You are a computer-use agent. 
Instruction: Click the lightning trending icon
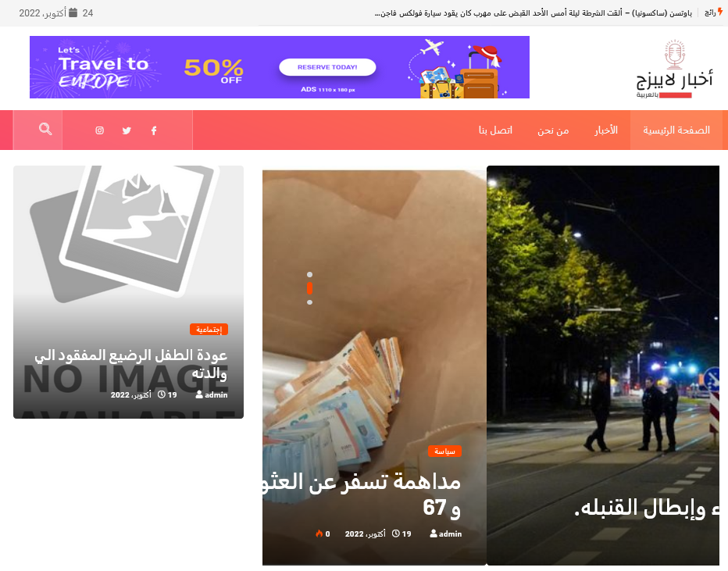(x=720, y=12)
